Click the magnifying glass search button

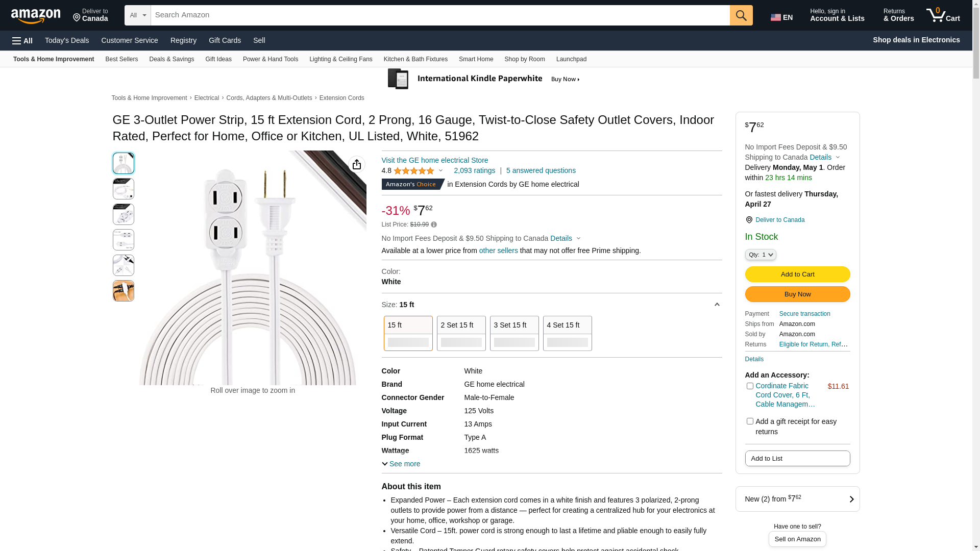pos(741,15)
